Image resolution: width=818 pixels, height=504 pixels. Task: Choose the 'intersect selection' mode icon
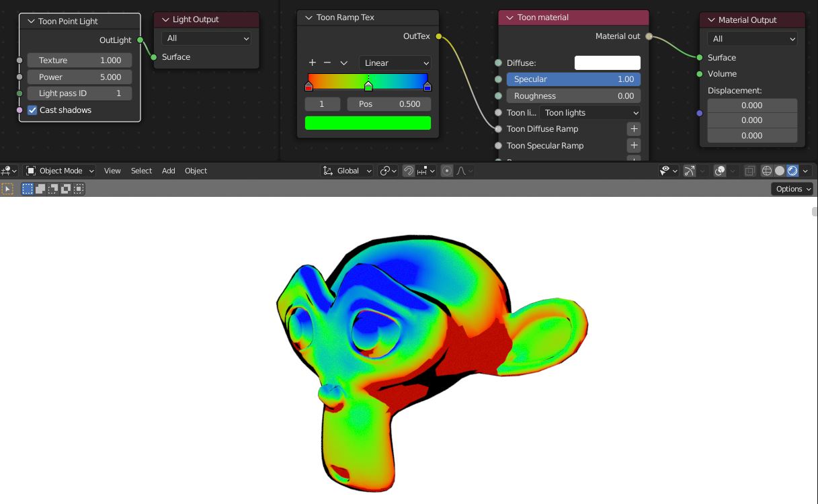coord(79,189)
